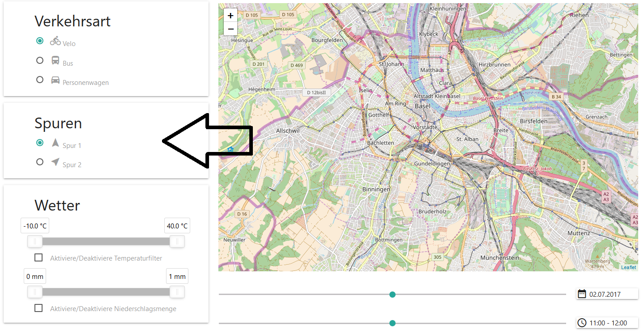Select the Personenwagen radio button

[40, 80]
